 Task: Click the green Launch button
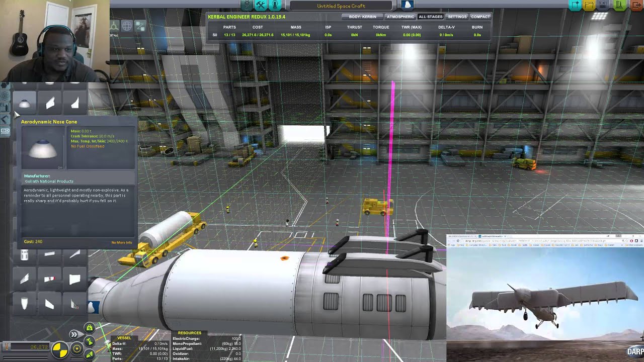pos(620,5)
